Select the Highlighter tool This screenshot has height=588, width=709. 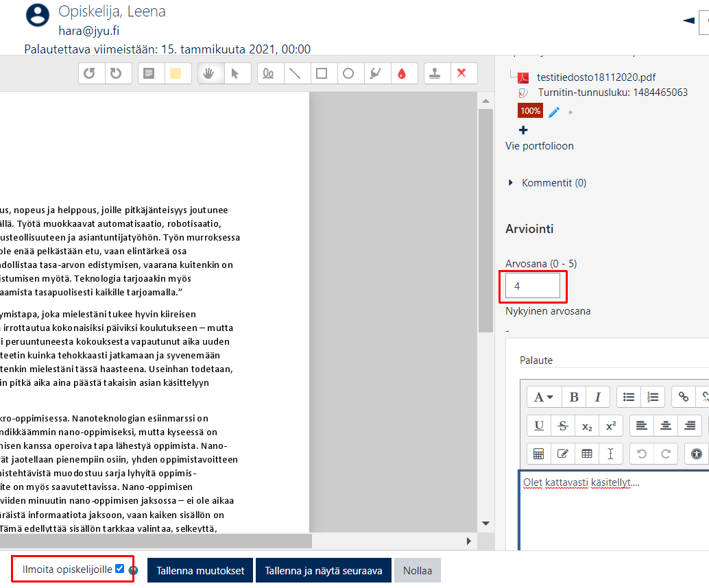click(375, 73)
